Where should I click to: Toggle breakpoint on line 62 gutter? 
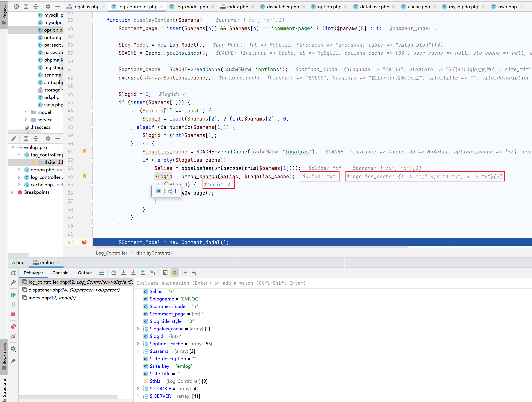pos(84,242)
